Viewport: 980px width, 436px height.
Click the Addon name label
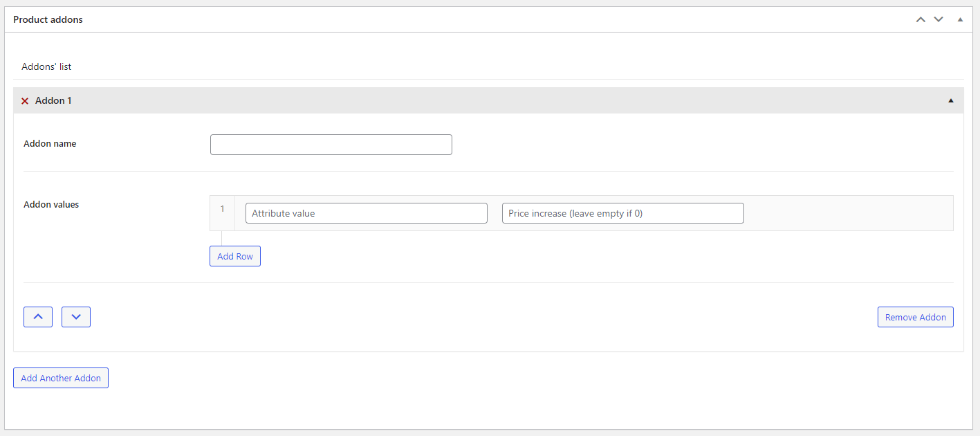tap(50, 144)
